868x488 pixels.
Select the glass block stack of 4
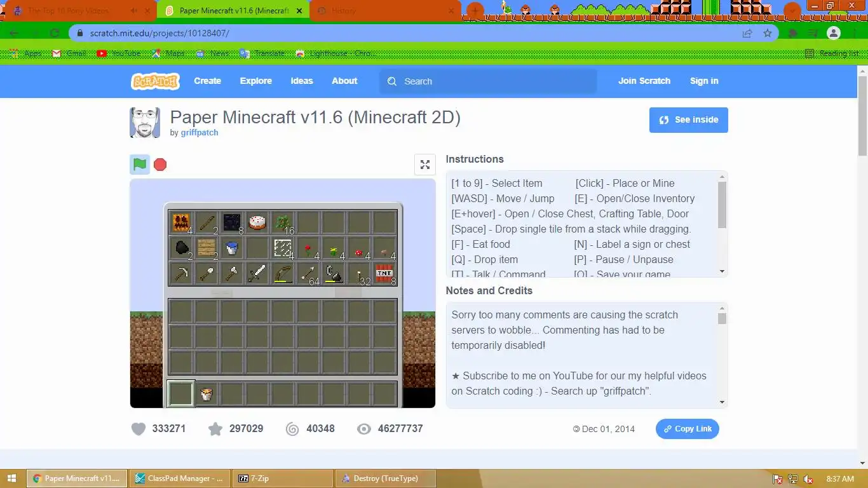(283, 248)
